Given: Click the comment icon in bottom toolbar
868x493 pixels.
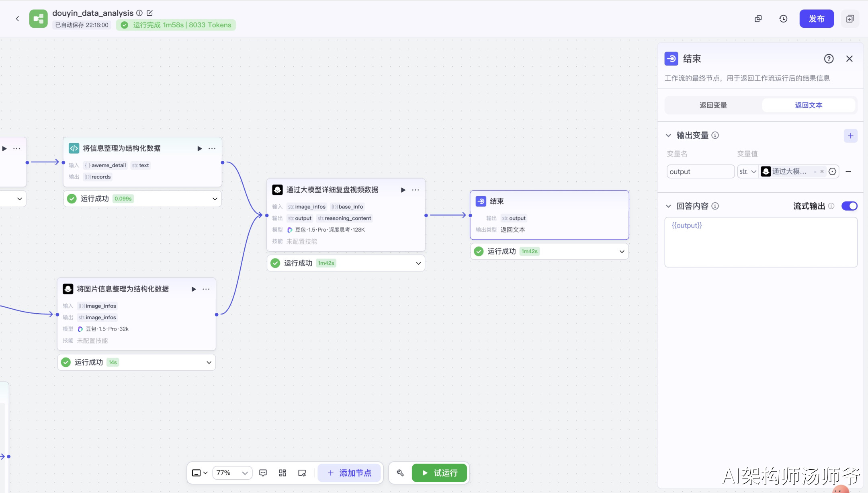Looking at the screenshot, I should (x=263, y=473).
